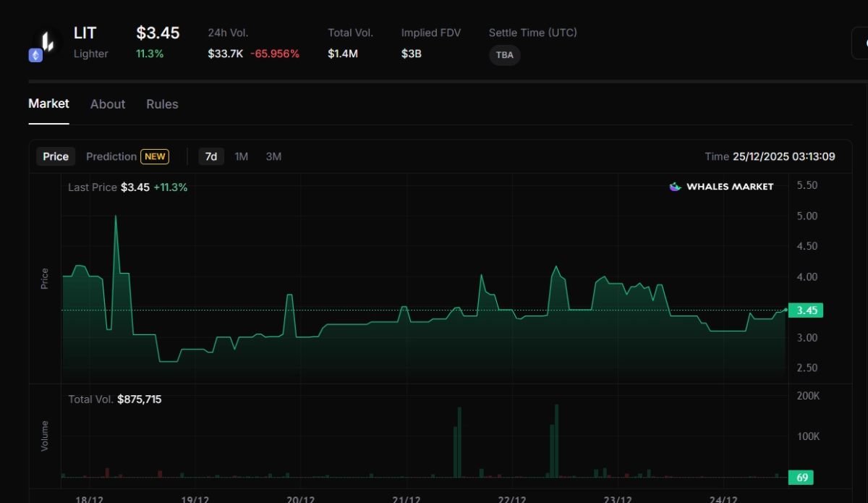Image resolution: width=868 pixels, height=503 pixels.
Task: Click the green 3.45 price axis tag
Action: pyautogui.click(x=806, y=310)
